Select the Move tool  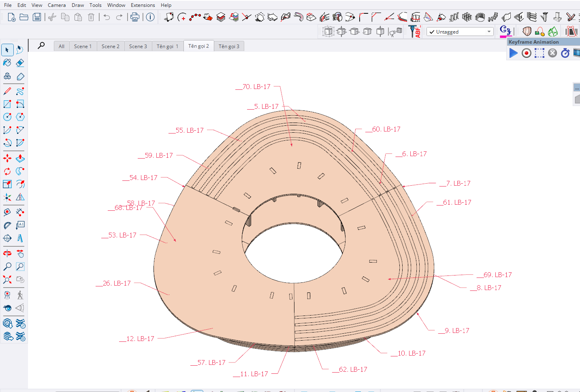pos(7,159)
